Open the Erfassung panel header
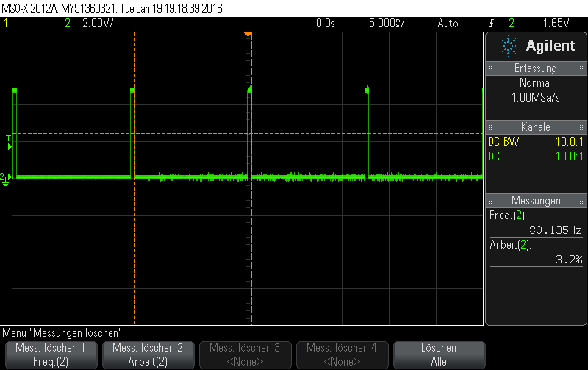588x370 pixels. pos(536,68)
